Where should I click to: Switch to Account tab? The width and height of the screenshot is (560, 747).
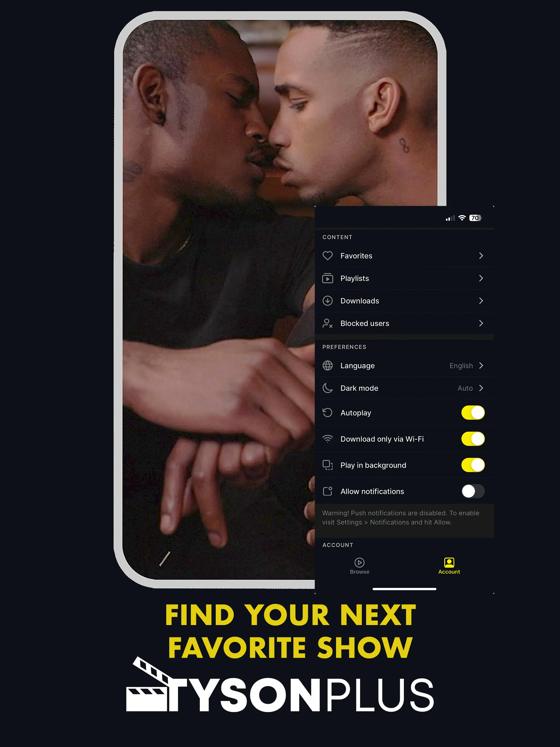click(449, 566)
